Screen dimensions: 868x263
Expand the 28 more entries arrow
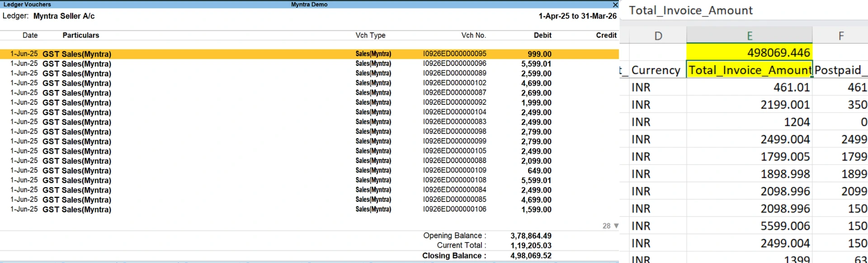coord(616,225)
